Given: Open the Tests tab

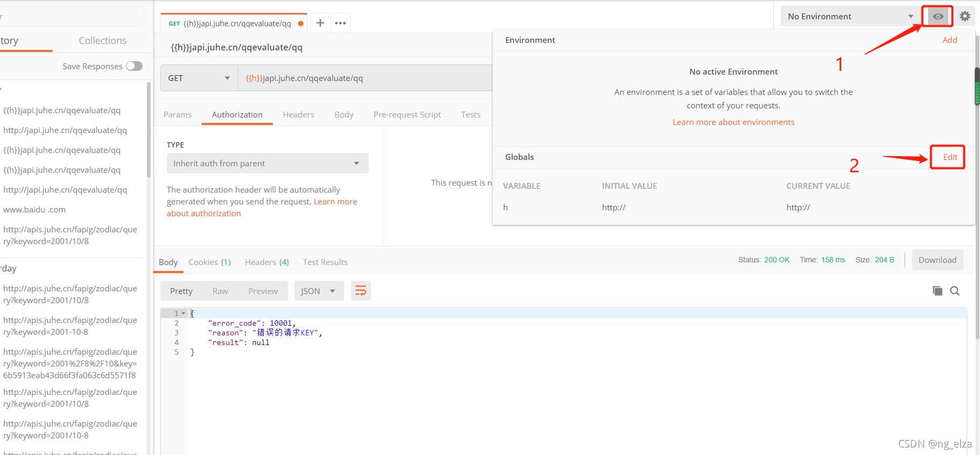Looking at the screenshot, I should tap(471, 114).
